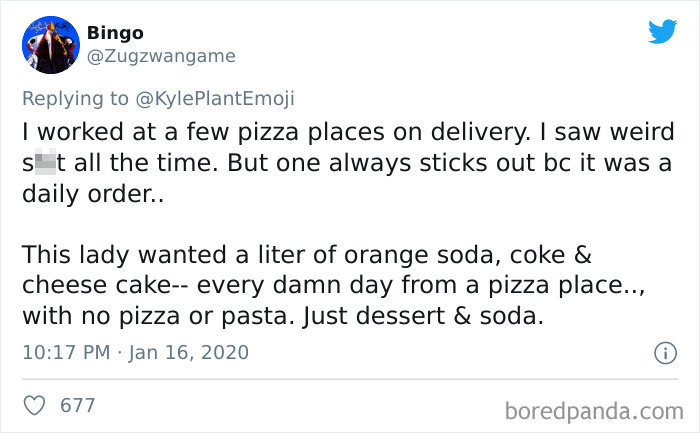Image resolution: width=700 pixels, height=433 pixels.
Task: Open Bingo's profile picture
Action: coord(50,45)
